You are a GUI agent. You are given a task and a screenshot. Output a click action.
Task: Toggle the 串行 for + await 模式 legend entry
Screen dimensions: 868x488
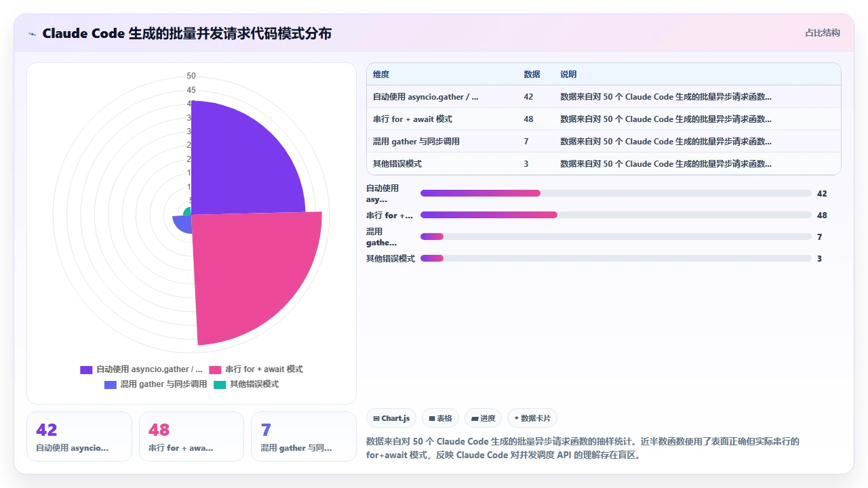click(x=256, y=369)
